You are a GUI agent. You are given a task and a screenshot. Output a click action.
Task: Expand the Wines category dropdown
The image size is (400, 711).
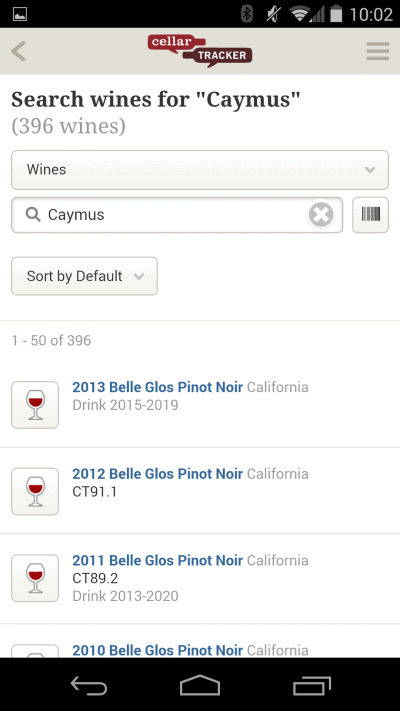point(200,170)
